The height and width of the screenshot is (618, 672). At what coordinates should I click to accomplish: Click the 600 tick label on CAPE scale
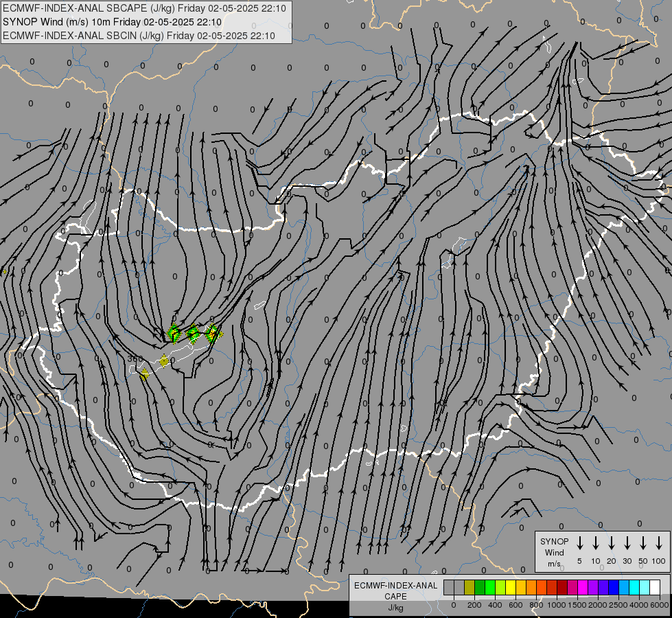coord(515,605)
